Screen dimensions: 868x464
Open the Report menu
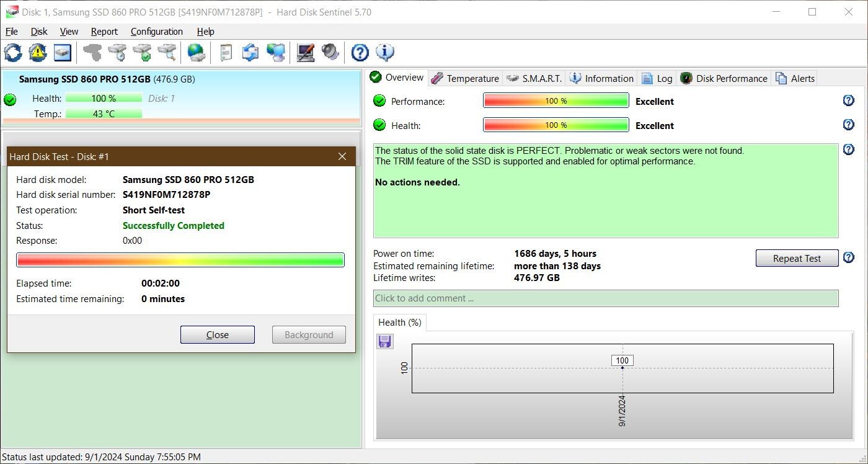pos(104,31)
